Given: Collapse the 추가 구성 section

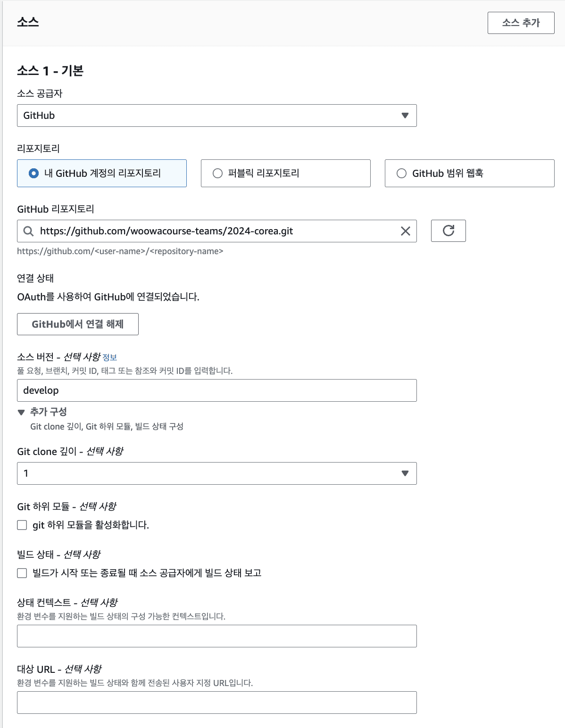Looking at the screenshot, I should point(21,412).
